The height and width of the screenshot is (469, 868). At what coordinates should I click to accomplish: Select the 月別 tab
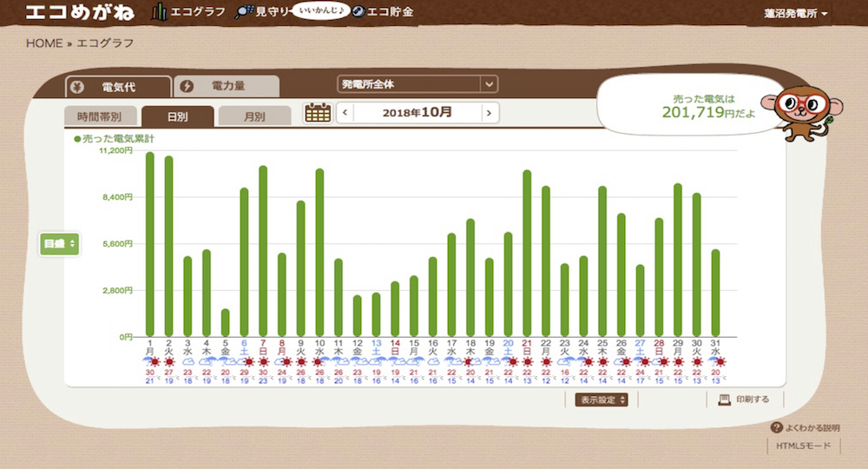[x=254, y=116]
